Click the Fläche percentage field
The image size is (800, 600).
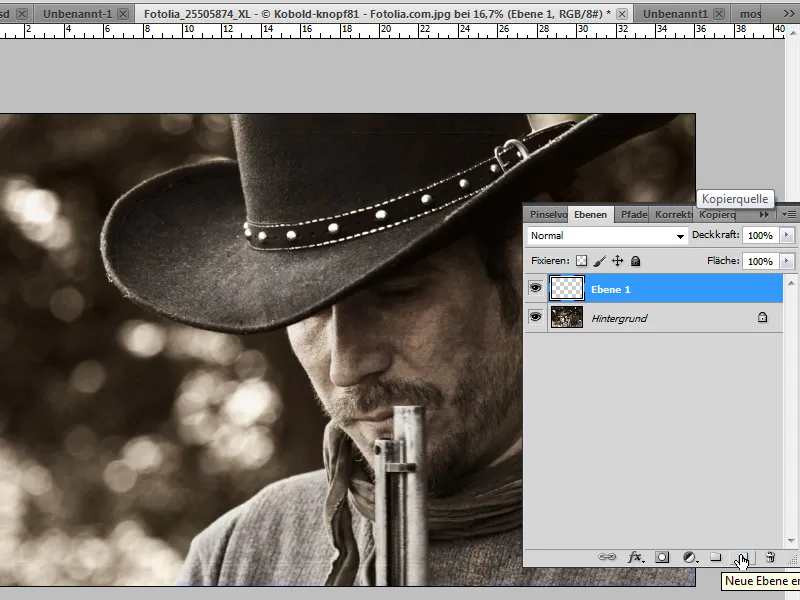coord(761,261)
